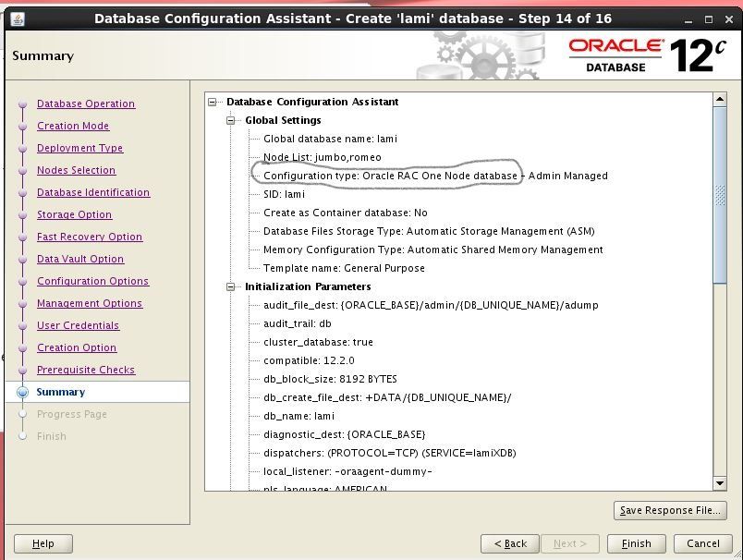Select the 'db_create_file_dest' row
The height and width of the screenshot is (560, 743).
tap(387, 397)
